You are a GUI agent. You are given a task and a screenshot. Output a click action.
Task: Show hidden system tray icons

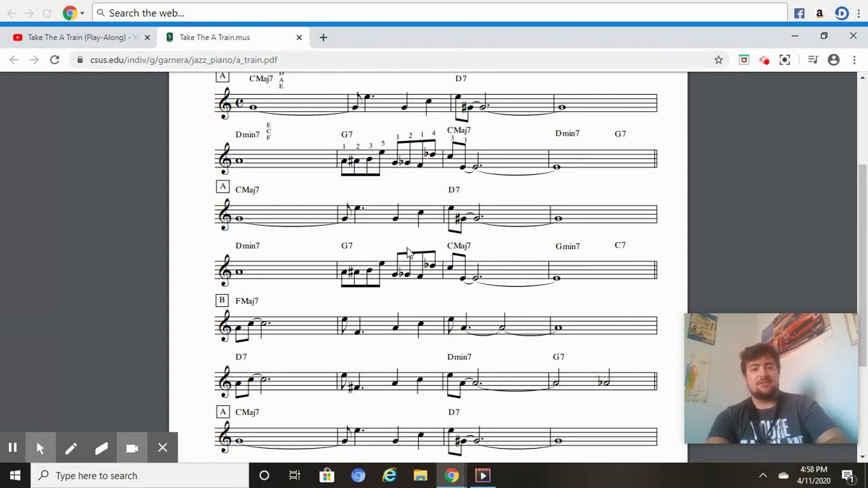(x=763, y=475)
